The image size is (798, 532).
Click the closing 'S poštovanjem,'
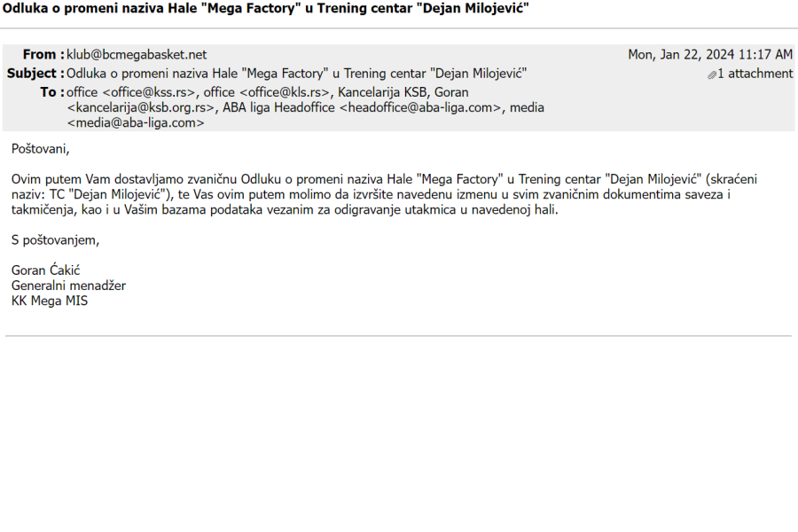coord(56,240)
